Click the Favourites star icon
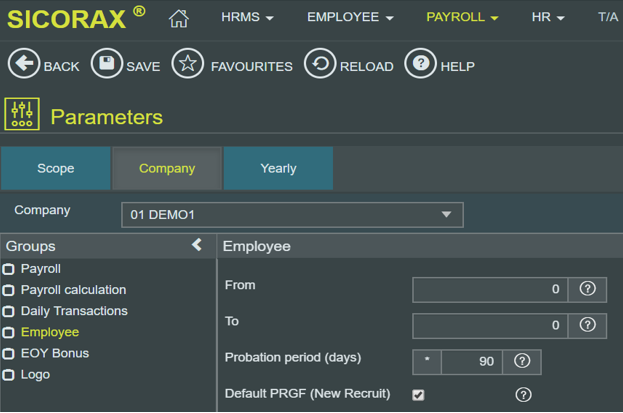 click(x=187, y=65)
